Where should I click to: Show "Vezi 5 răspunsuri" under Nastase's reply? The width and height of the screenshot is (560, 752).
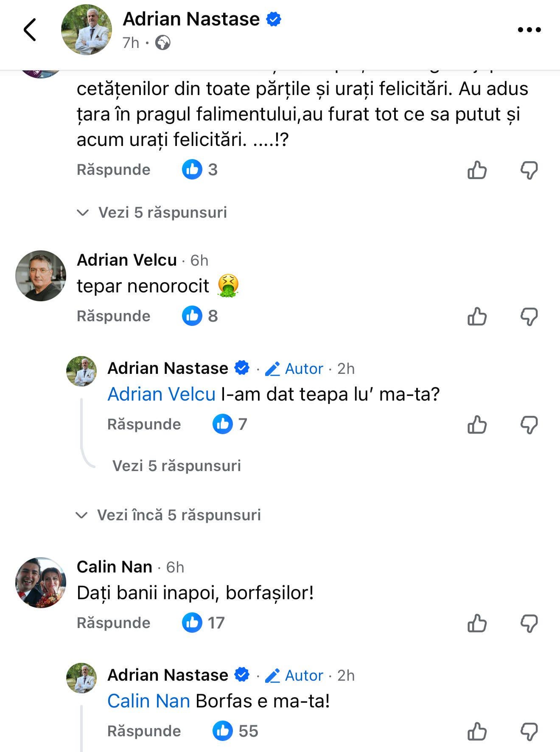click(176, 466)
